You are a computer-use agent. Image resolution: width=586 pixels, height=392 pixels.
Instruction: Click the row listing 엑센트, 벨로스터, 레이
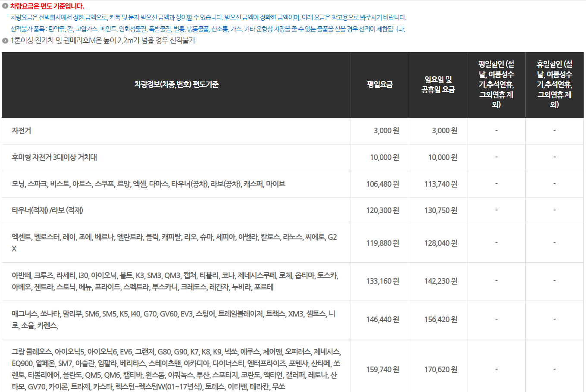(x=175, y=243)
